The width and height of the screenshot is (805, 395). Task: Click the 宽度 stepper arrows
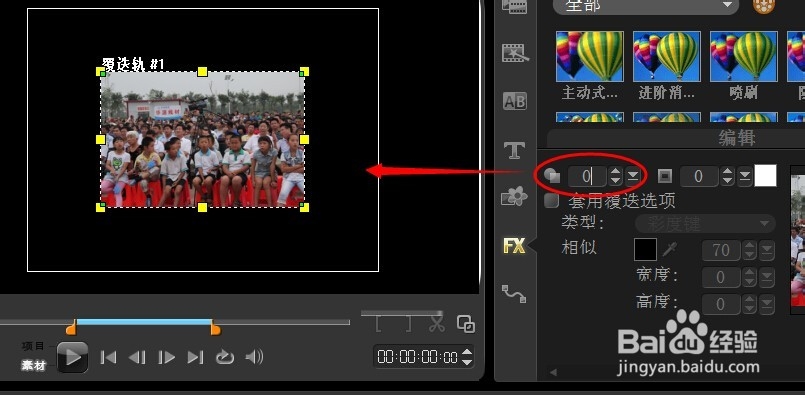[x=750, y=278]
